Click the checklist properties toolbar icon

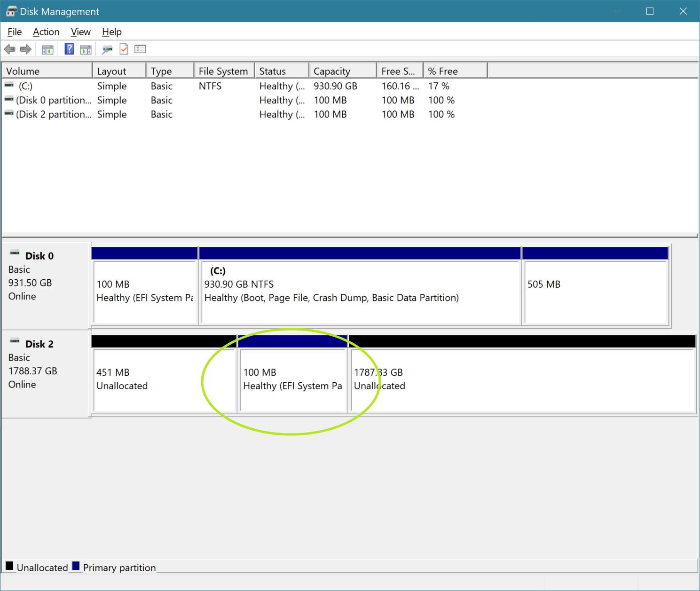[x=140, y=49]
